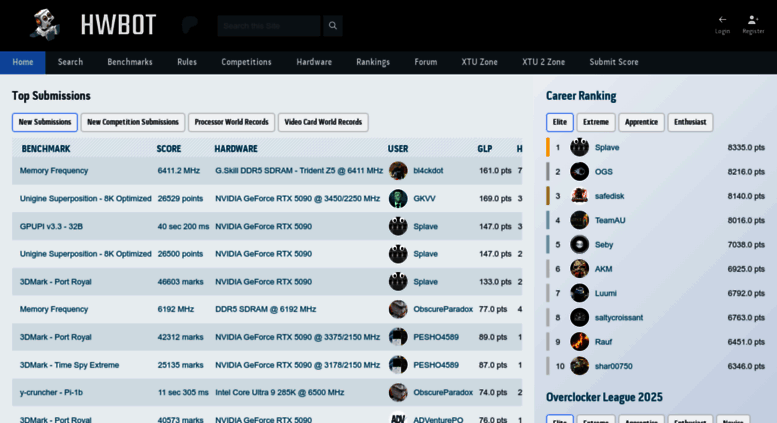The height and width of the screenshot is (423, 777).
Task: Click Splave's avatar in Port Royal 46603 row
Action: pos(398,281)
